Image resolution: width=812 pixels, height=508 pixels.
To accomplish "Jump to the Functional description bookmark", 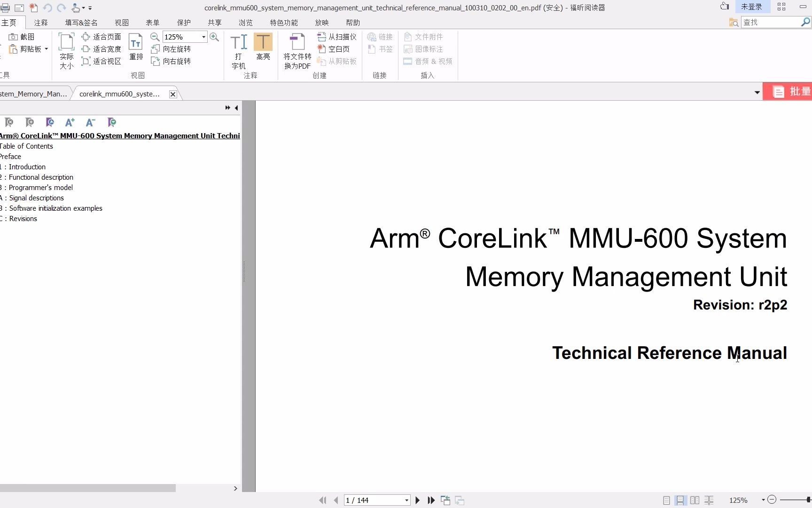I will [37, 177].
